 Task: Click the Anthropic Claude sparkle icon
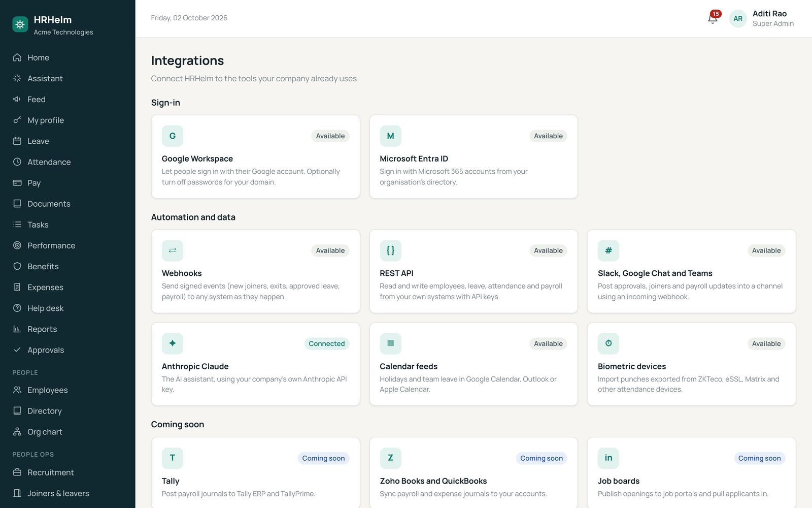point(173,343)
